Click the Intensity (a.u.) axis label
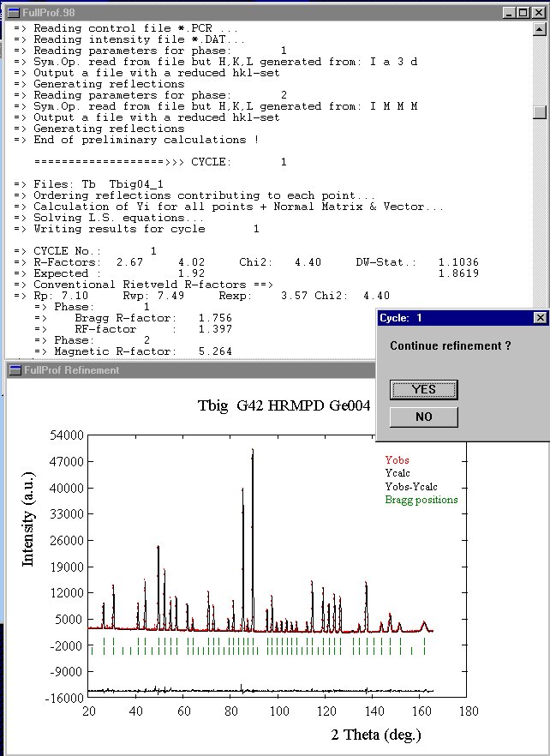The image size is (550, 756). pyautogui.click(x=28, y=537)
